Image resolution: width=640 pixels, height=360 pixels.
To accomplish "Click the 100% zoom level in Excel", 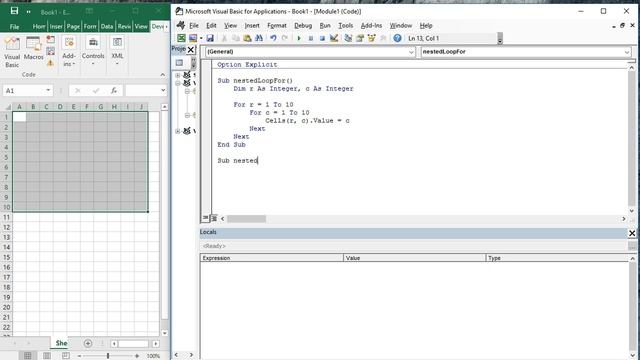I will (x=153, y=356).
